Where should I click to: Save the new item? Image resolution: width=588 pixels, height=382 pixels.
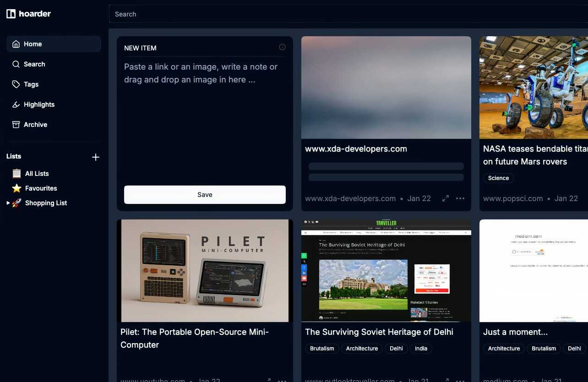[205, 195]
